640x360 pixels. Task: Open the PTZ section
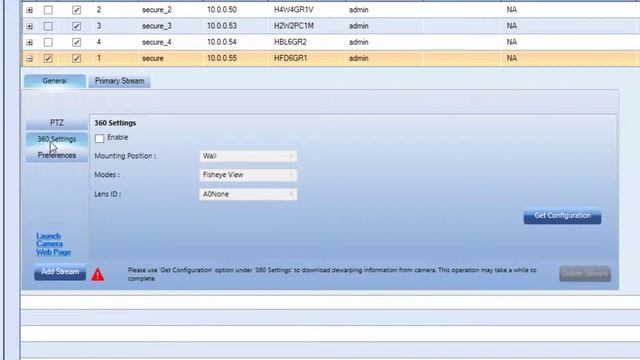(x=57, y=122)
